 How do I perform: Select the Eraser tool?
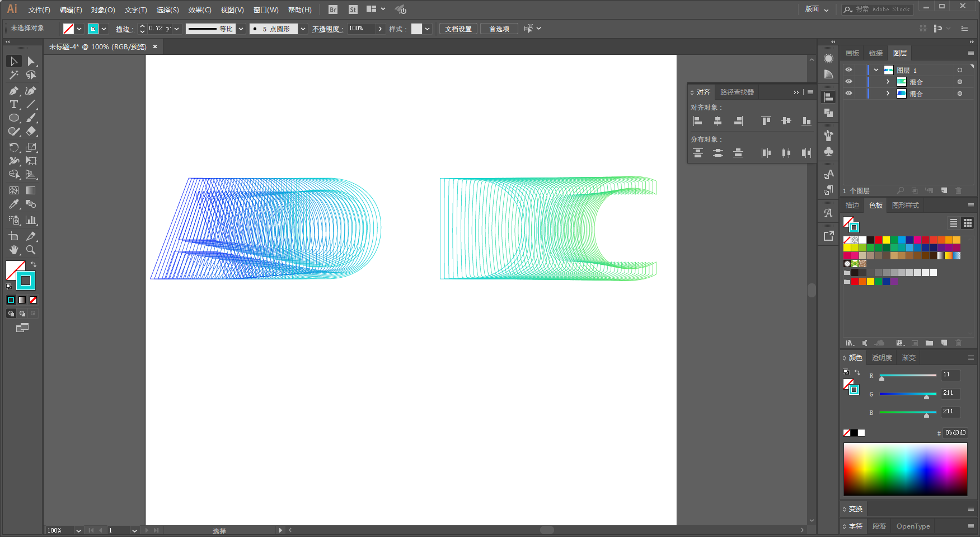pos(31,132)
